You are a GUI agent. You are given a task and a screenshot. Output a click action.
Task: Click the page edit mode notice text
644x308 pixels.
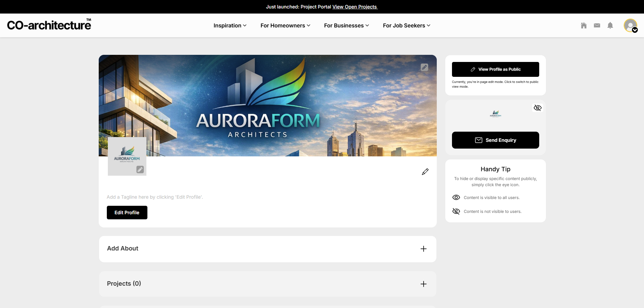coord(495,84)
